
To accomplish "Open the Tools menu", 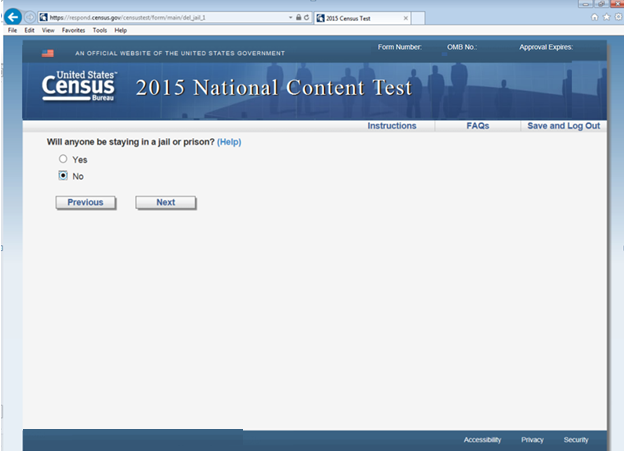I will (x=100, y=30).
